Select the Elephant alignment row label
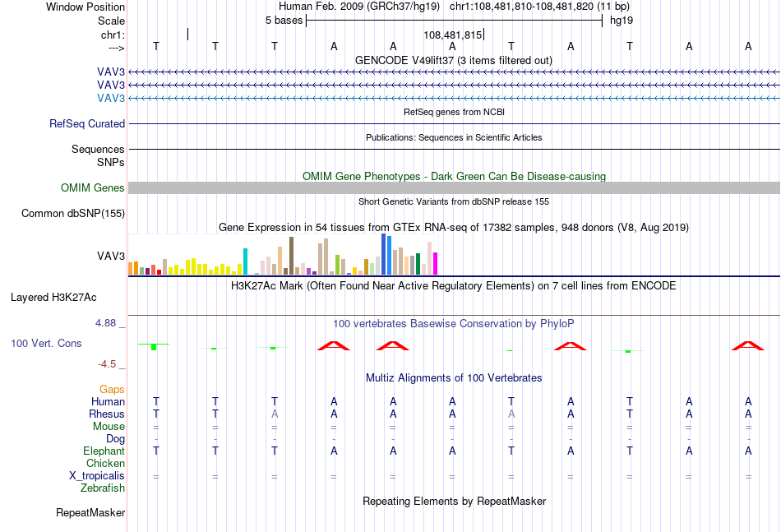Screen dimensions: 781x532 pos(104,451)
